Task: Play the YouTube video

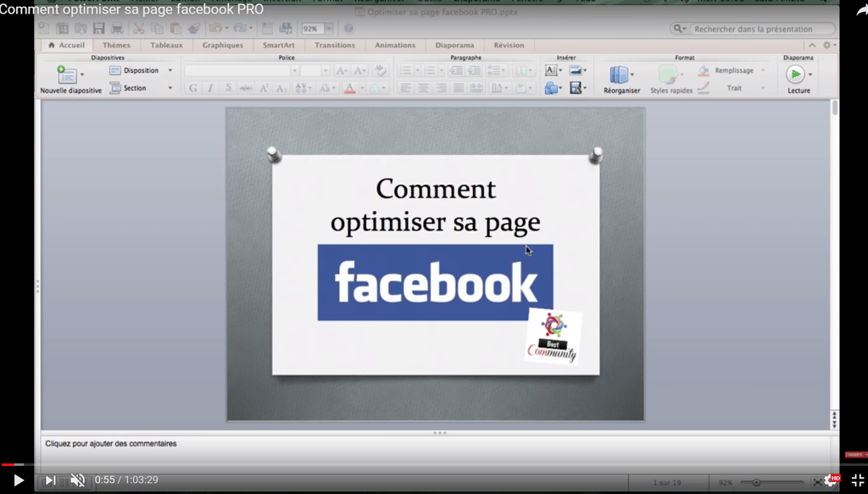Action: 19,480
